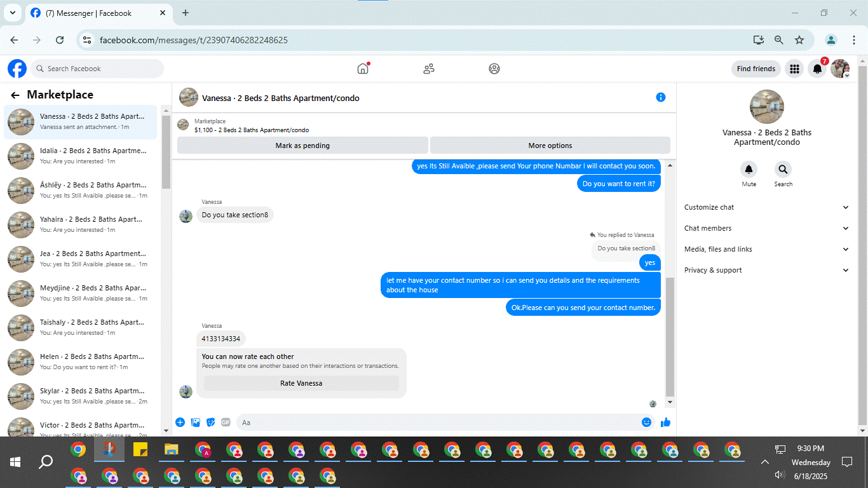Open the install app icon in the address bar

click(x=759, y=40)
